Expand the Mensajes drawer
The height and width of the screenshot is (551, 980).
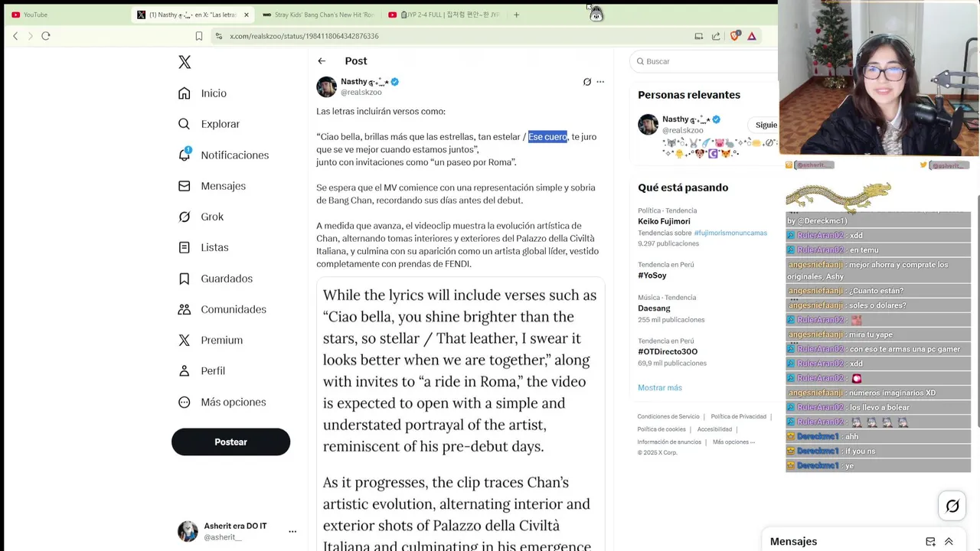tap(949, 542)
